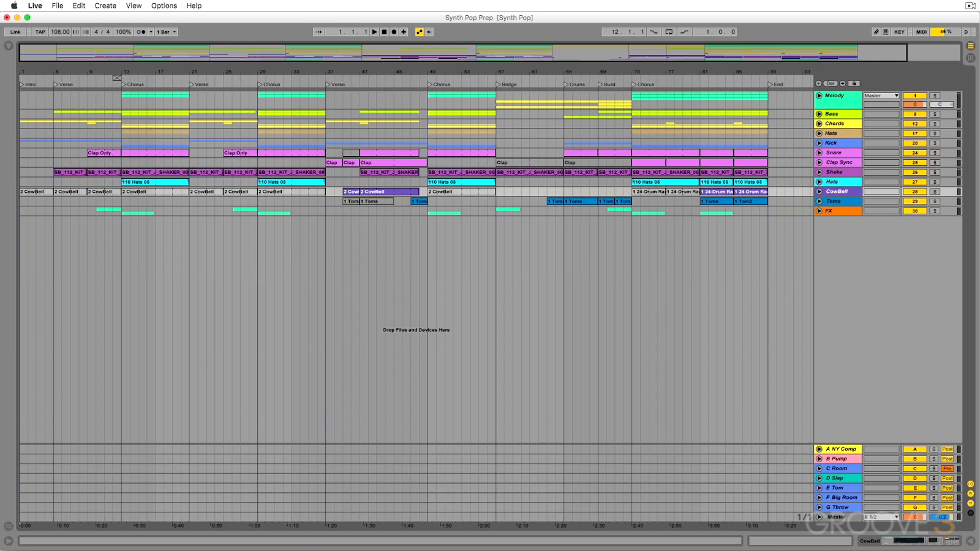Open the 1 Bar quantization menu

(x=166, y=32)
